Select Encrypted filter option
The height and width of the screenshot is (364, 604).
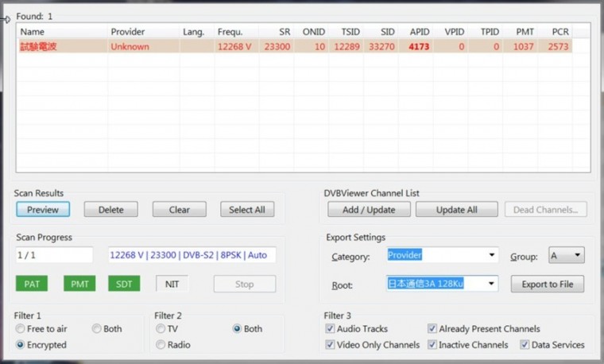41,344
